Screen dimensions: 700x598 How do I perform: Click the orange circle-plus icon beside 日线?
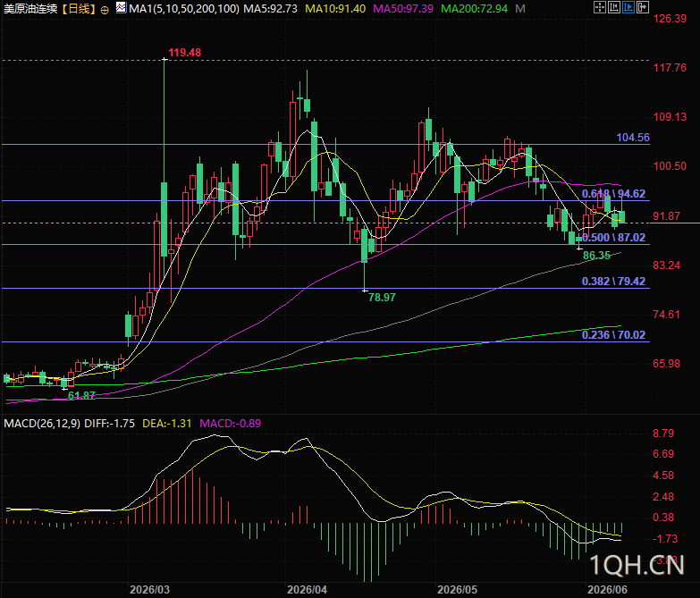[105, 10]
